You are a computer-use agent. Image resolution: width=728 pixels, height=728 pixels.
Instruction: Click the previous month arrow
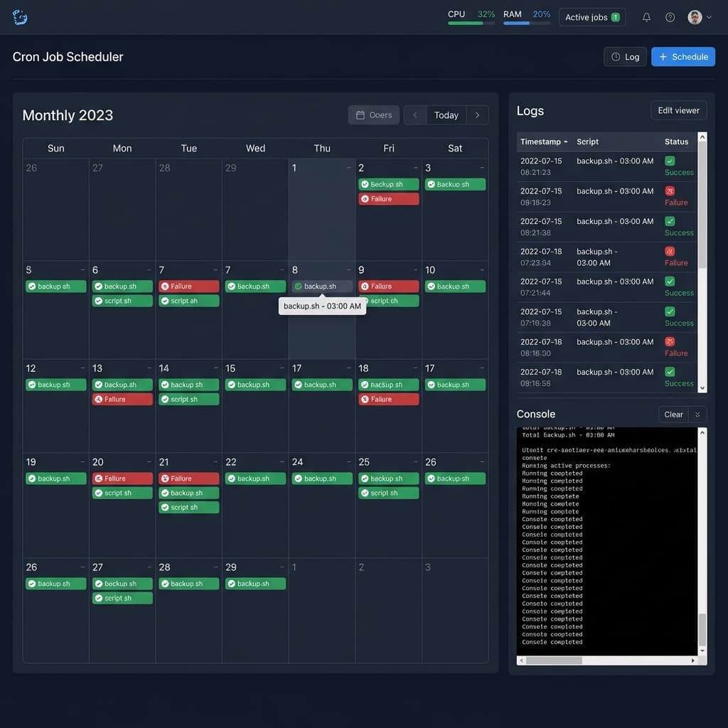(415, 115)
